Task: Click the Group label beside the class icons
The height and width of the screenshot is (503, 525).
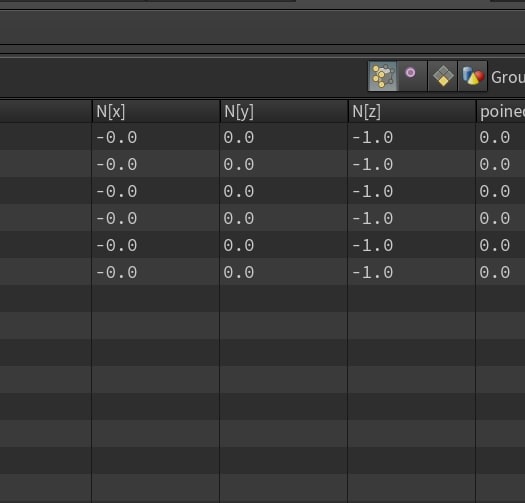Action: pyautogui.click(x=508, y=77)
